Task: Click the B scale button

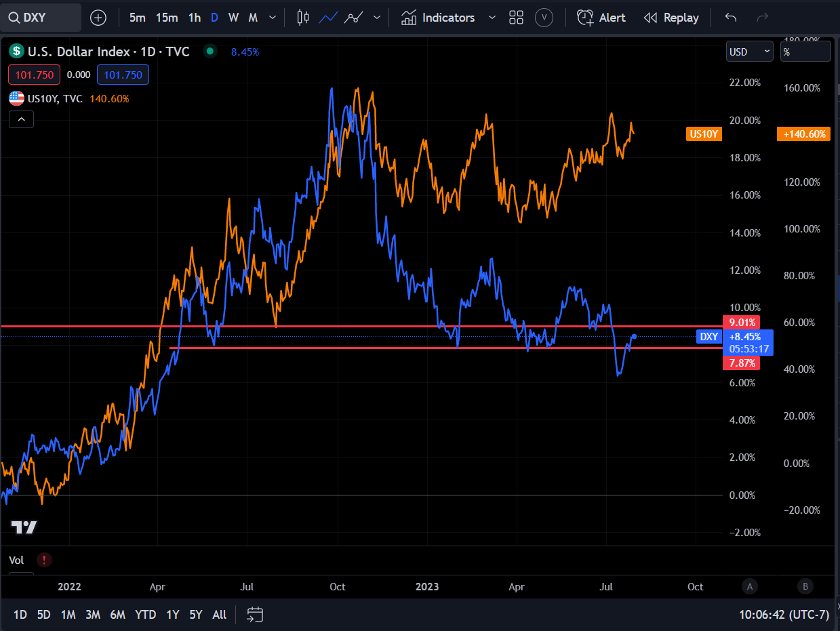Action: pos(805,586)
